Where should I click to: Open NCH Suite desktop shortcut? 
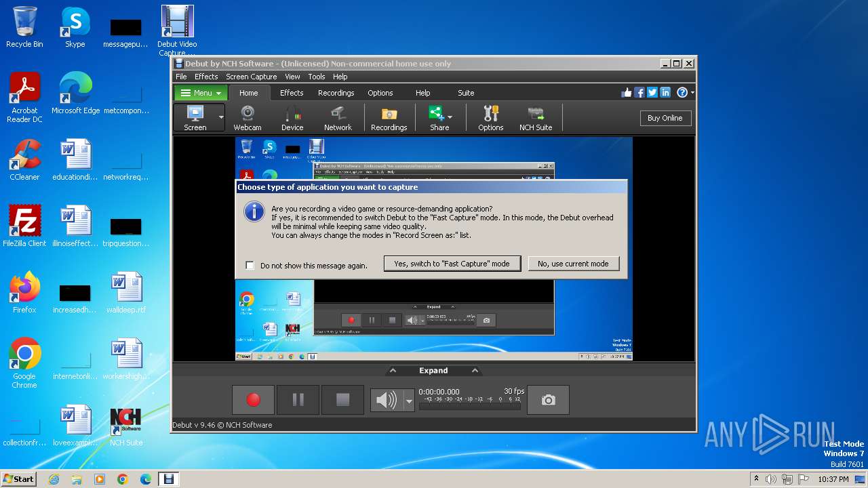click(x=126, y=426)
